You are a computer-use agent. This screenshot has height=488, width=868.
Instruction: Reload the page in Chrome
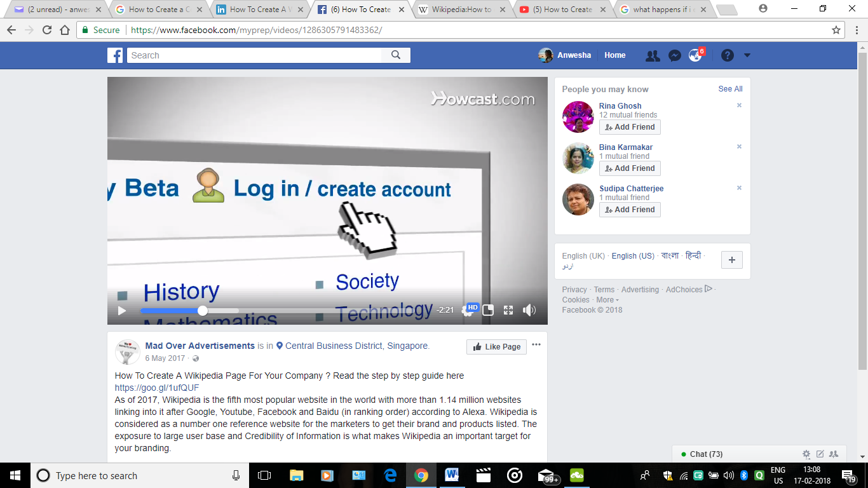(46, 30)
